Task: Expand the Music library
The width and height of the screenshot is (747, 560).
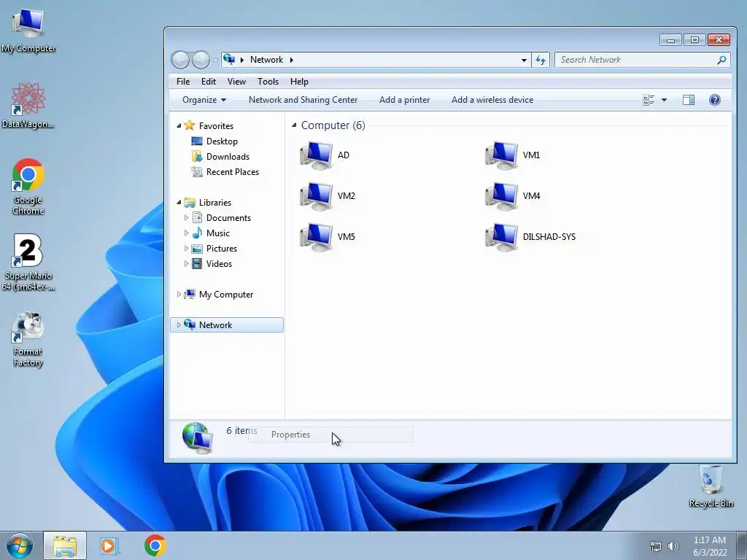Action: (x=186, y=233)
